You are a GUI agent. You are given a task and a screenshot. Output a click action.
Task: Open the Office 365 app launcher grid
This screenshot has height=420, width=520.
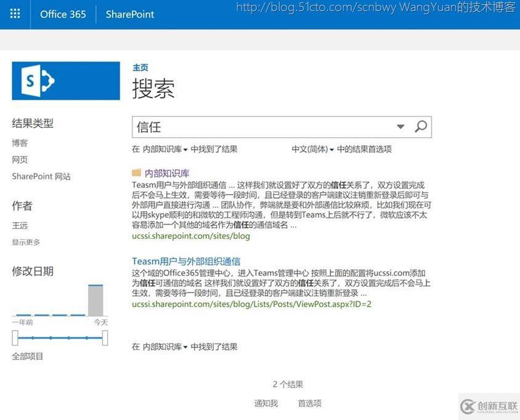pos(15,14)
